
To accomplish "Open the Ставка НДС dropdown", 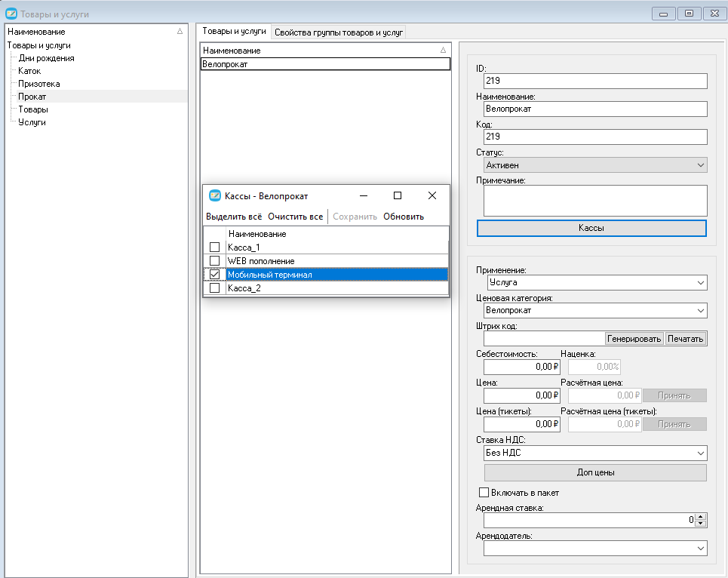I will [701, 453].
